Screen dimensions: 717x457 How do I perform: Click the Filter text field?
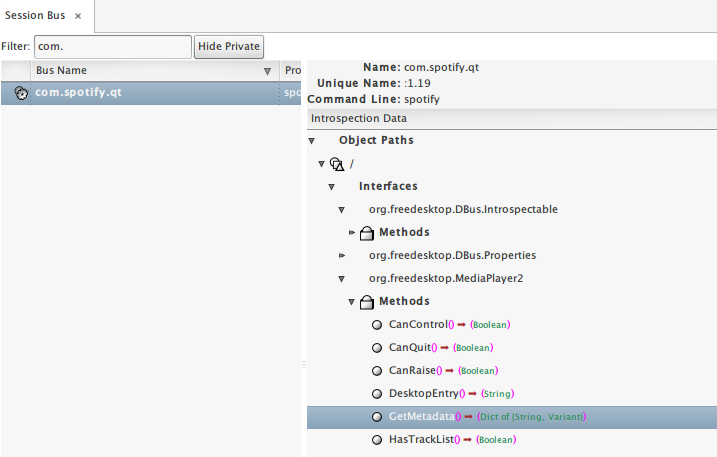coord(112,46)
